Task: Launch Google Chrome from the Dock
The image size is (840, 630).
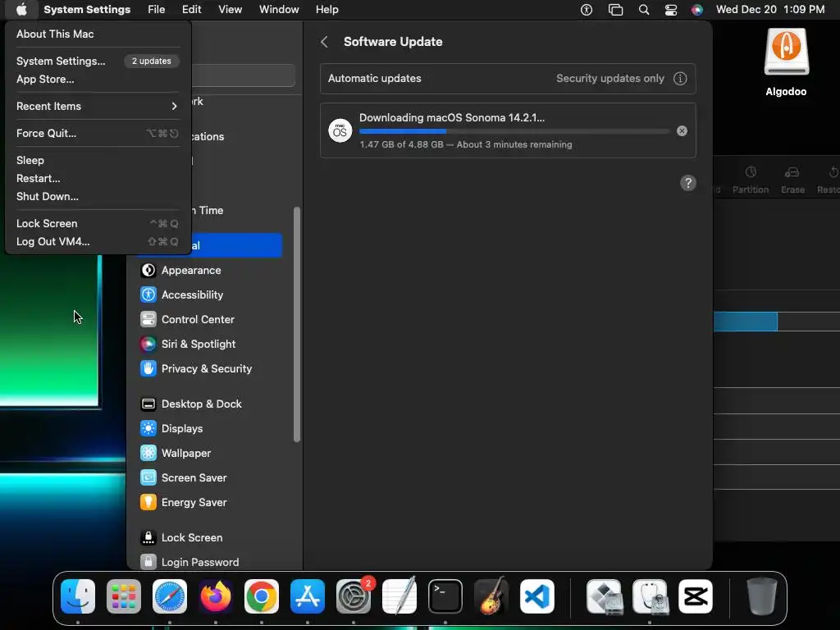Action: [262, 596]
